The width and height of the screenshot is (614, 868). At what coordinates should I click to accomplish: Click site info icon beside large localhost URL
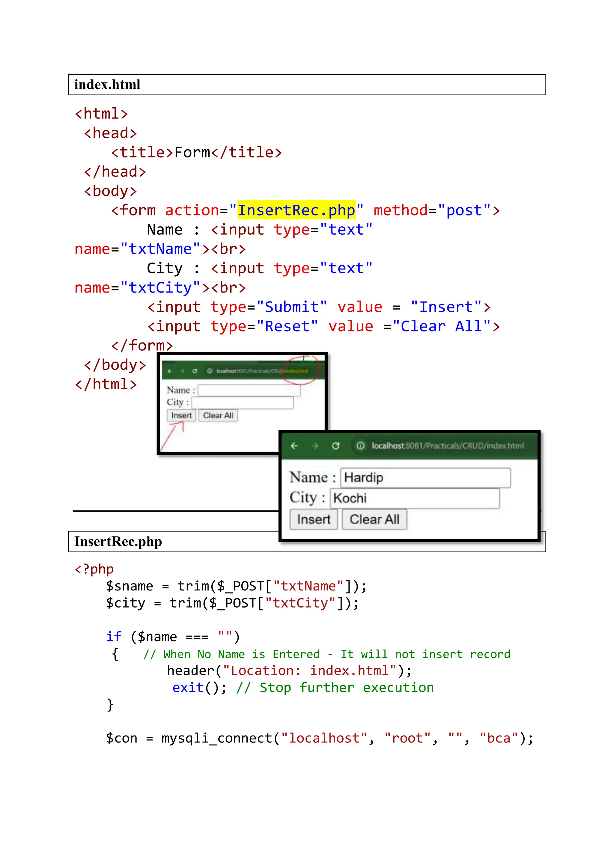coord(360,446)
